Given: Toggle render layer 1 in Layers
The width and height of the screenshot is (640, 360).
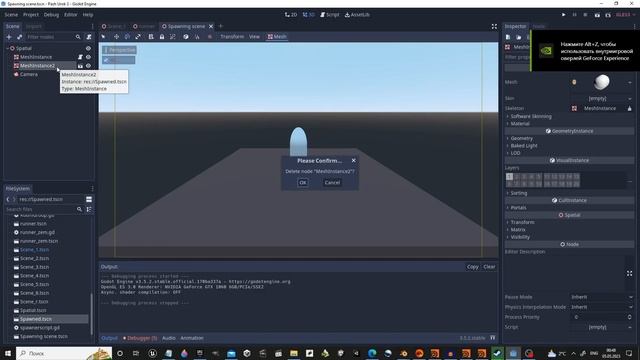Looking at the screenshot, I should 509,177.
